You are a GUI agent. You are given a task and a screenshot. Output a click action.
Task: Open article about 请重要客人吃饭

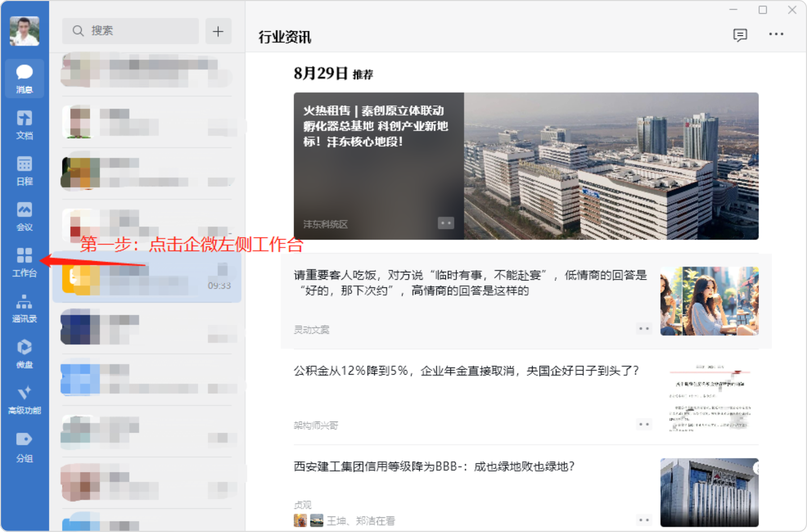pos(470,283)
